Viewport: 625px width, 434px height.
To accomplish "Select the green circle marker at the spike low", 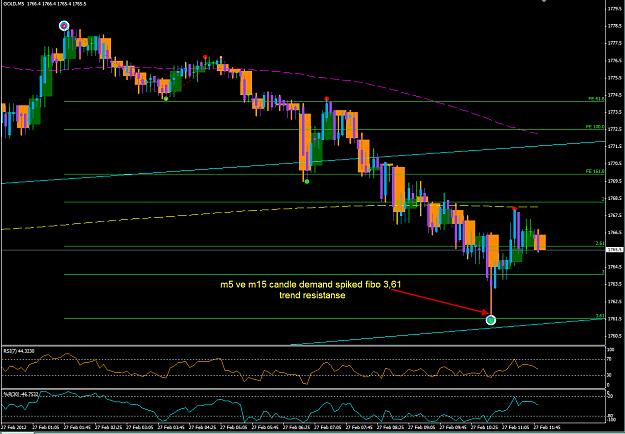I will point(491,320).
